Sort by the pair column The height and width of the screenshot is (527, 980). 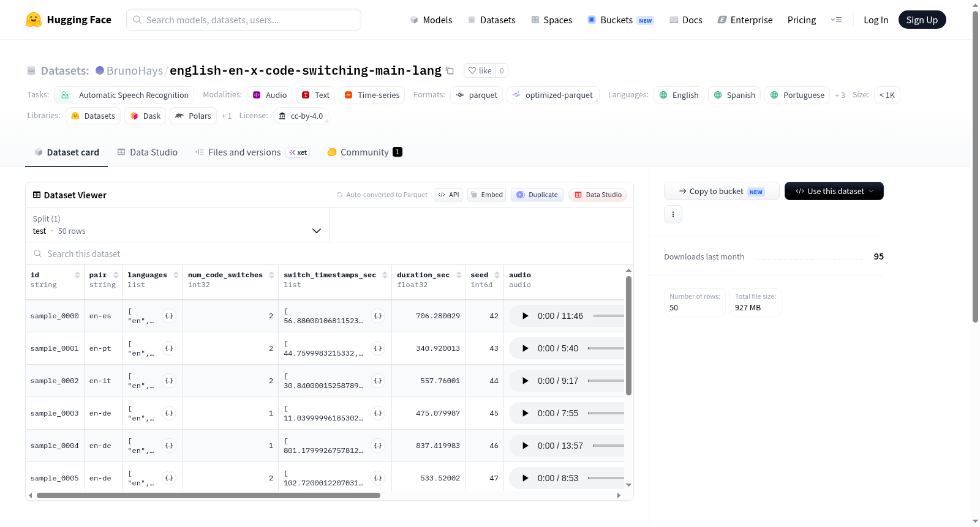(116, 275)
